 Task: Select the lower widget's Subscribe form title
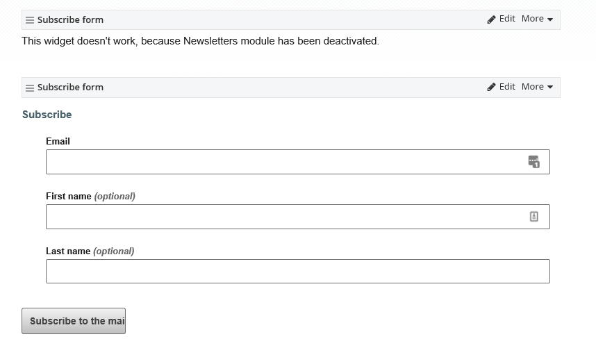point(70,87)
